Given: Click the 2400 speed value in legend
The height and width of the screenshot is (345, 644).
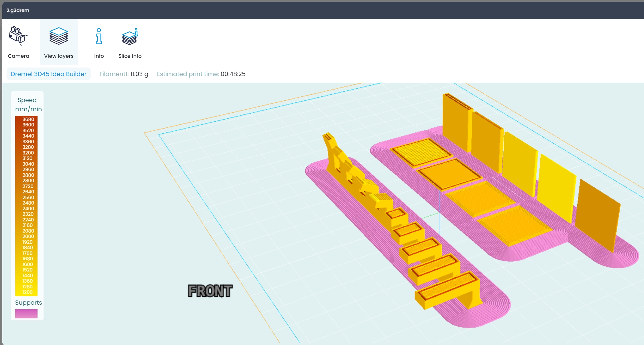Looking at the screenshot, I should pos(28,209).
